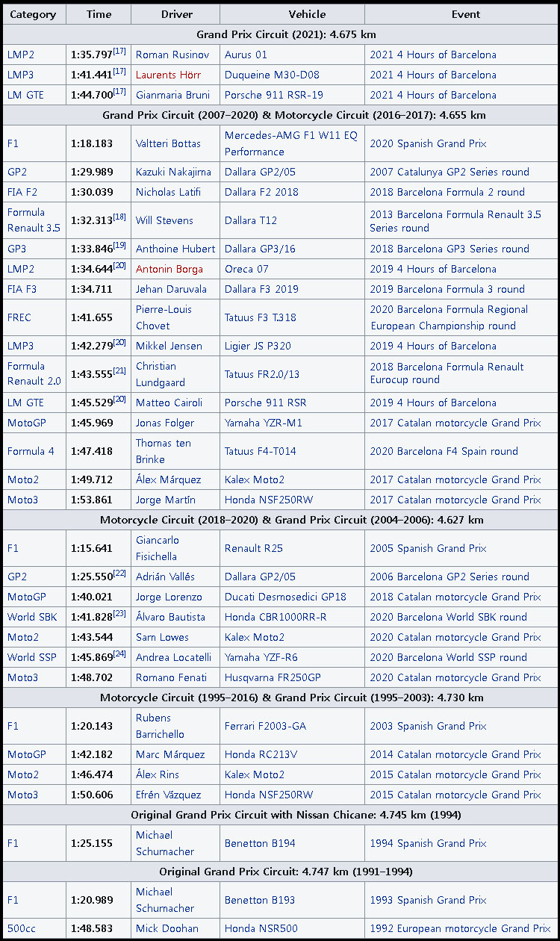Image resolution: width=560 pixels, height=941 pixels.
Task: Open the Ligier JS P320 vehicle link
Action: [258, 346]
